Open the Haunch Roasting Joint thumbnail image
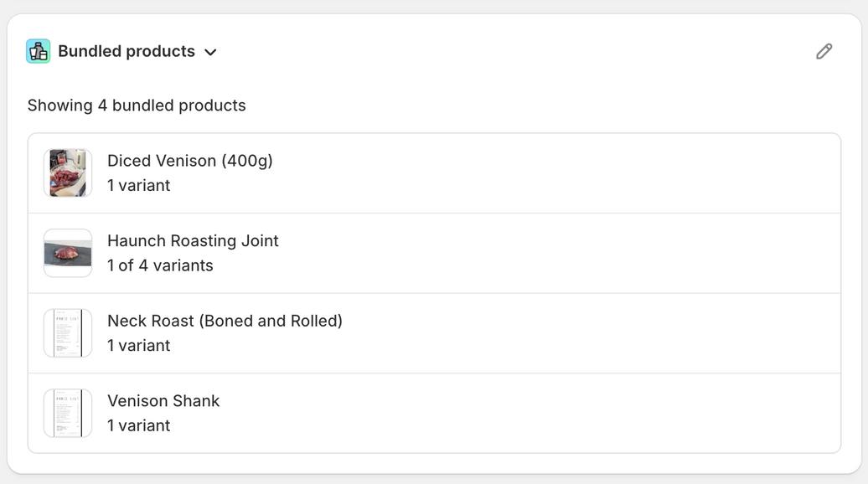 [x=68, y=253]
